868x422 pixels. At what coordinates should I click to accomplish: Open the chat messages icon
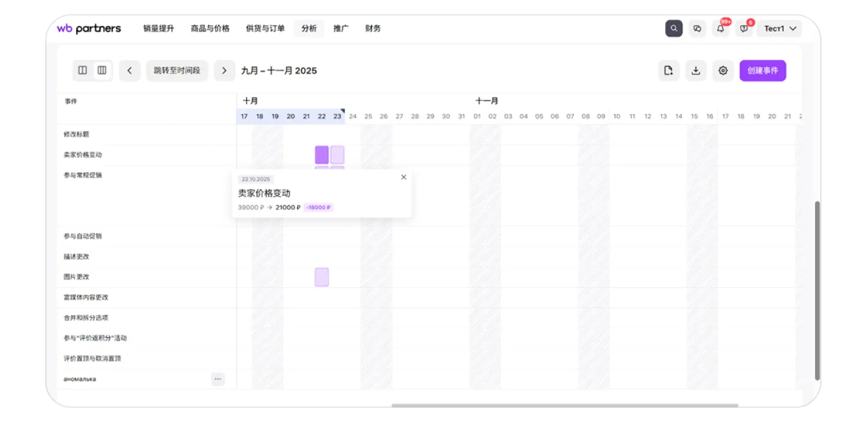coord(697,28)
